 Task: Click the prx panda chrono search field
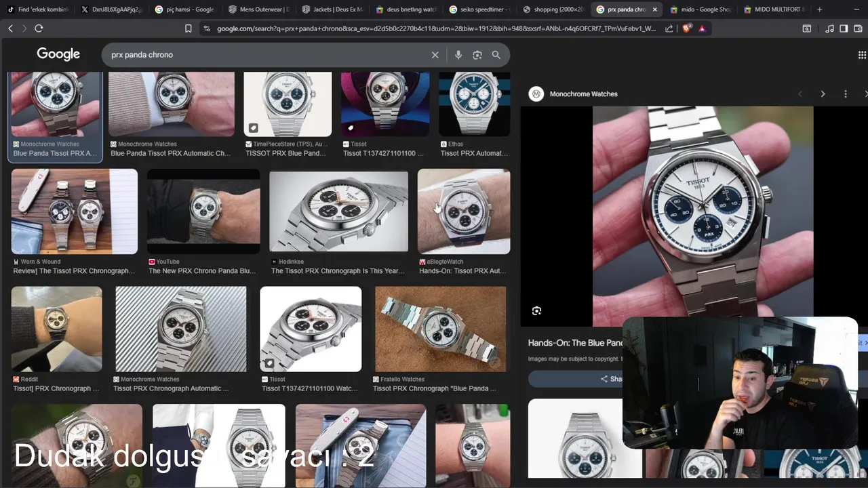[x=268, y=55]
